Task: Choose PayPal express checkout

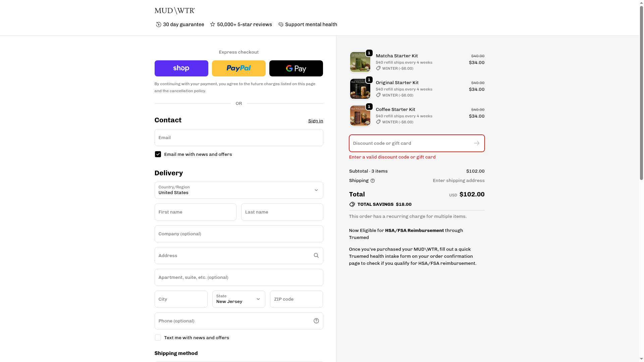Action: (238, 68)
